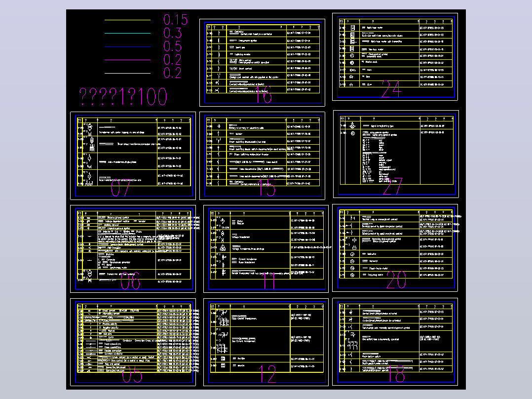Click the 0.2 label beside white line
This screenshot has height=399, width=532.
(172, 73)
